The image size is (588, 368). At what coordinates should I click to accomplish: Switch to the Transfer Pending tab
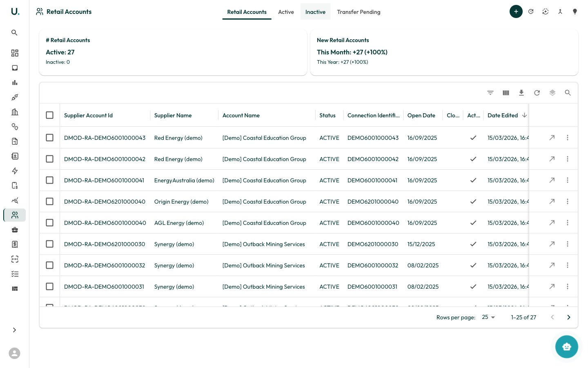click(x=359, y=12)
